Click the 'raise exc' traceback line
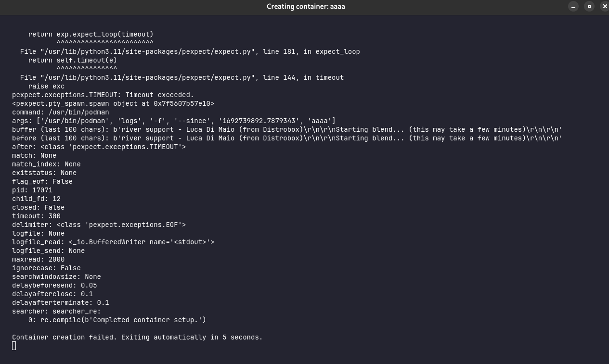The width and height of the screenshot is (609, 364). [46, 86]
